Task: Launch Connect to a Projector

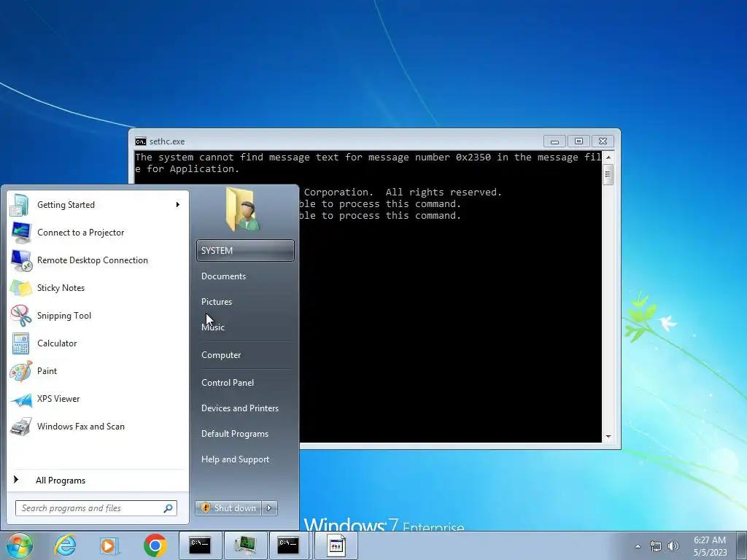Action: tap(98, 233)
